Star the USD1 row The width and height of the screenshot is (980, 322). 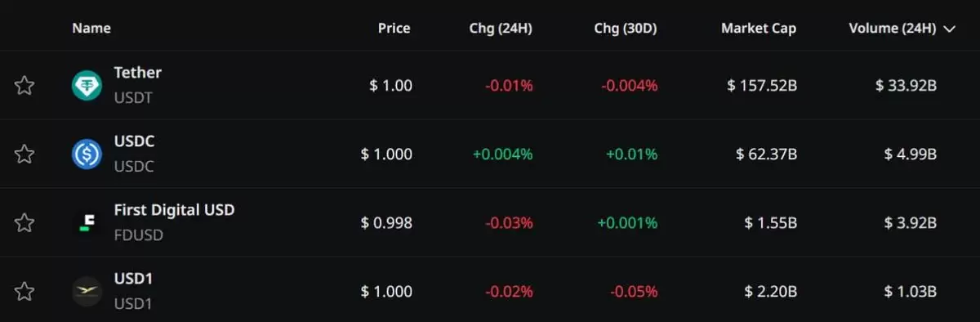click(24, 291)
